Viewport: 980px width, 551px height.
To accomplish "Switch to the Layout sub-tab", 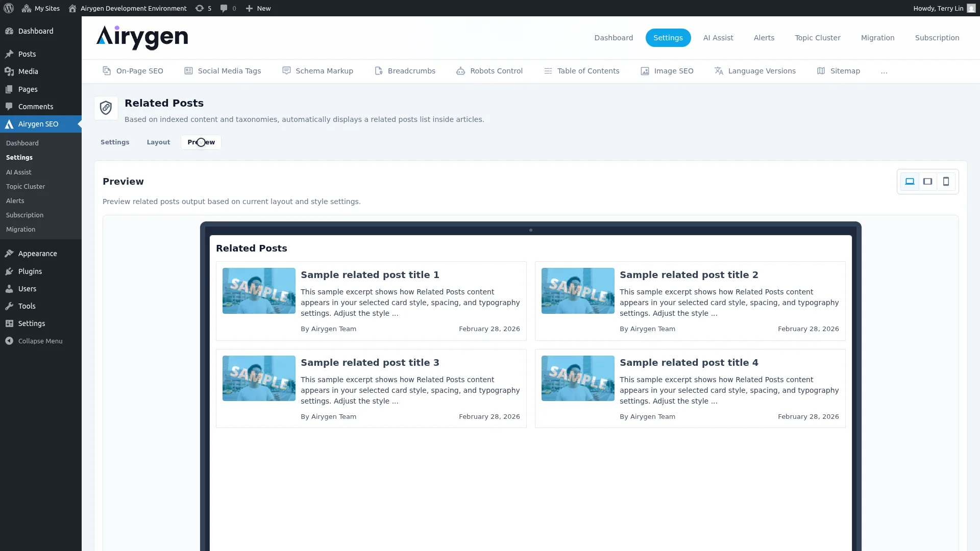I will coord(158,142).
